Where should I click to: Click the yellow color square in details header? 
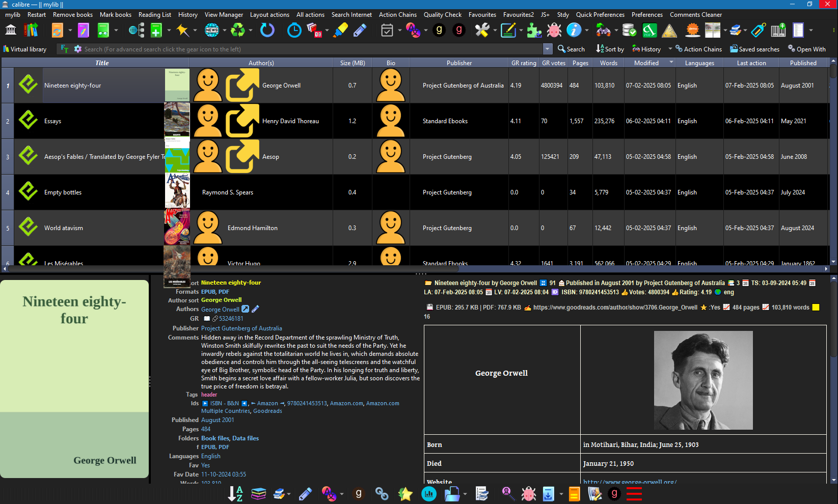tap(816, 307)
